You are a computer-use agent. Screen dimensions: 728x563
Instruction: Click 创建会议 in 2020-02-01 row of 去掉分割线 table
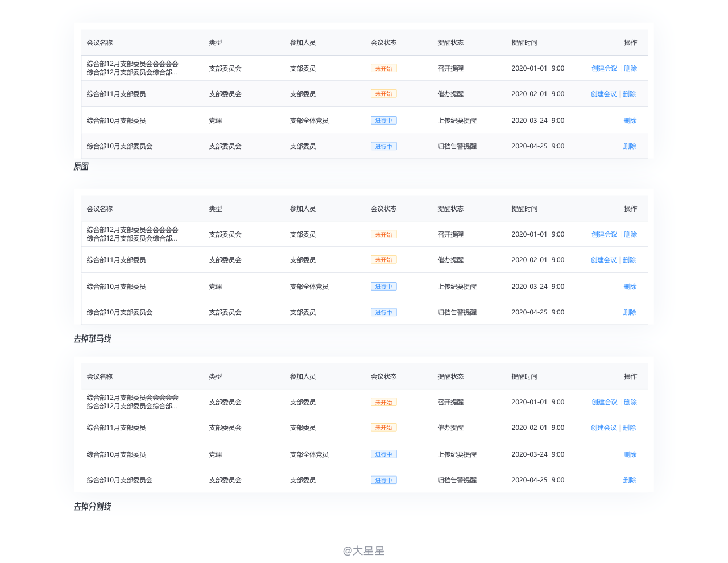point(603,428)
